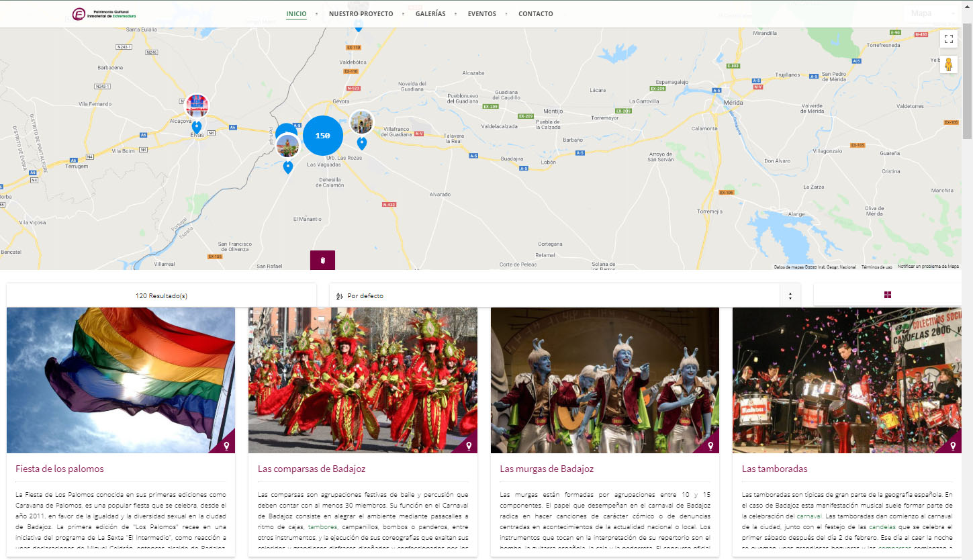Open the 'Las comparsas de Badajoz' title link
This screenshot has width=973, height=560.
click(x=312, y=469)
